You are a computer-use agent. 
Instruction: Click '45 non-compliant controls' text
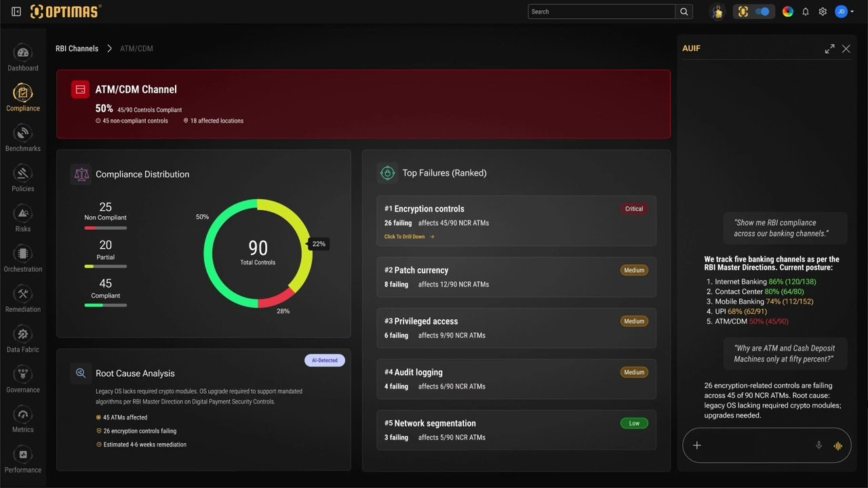coord(135,121)
